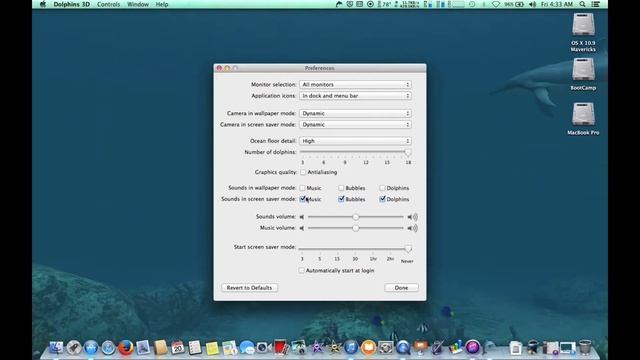Open Safari compass icon in dock
The image size is (640, 360).
(x=108, y=347)
